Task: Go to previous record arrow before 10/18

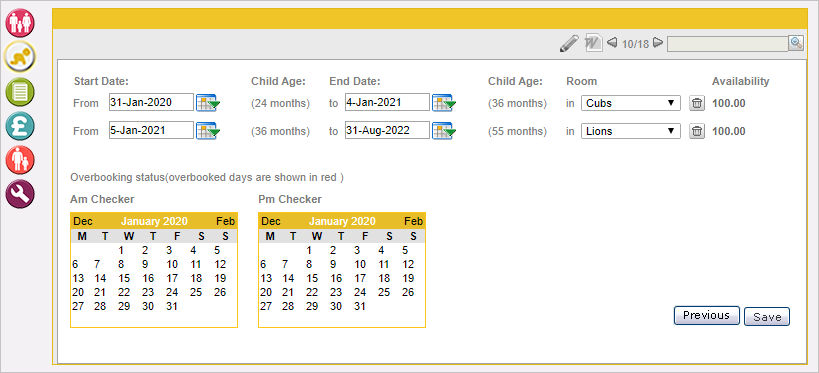Action: click(613, 42)
